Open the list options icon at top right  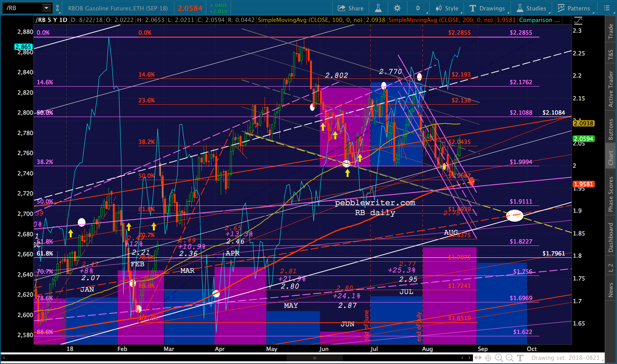(607, 8)
